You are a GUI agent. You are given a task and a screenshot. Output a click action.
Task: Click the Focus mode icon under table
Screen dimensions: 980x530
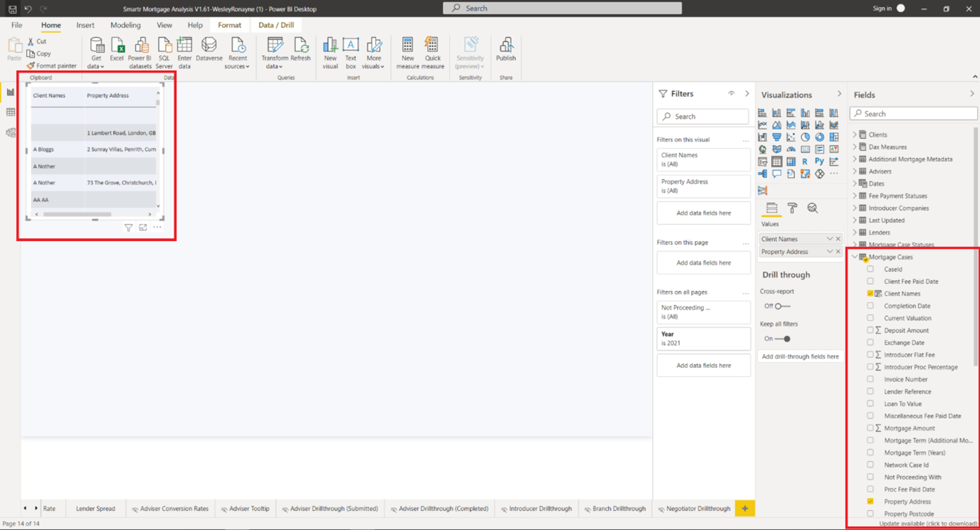(143, 228)
